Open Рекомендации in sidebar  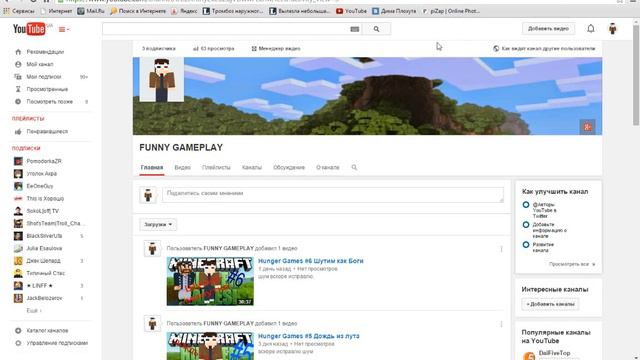[45, 52]
